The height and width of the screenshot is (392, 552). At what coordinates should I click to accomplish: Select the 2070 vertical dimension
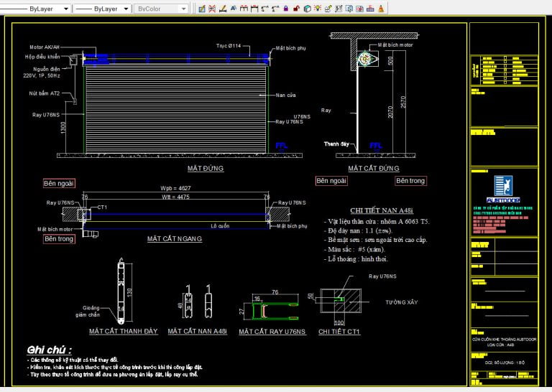(390, 112)
